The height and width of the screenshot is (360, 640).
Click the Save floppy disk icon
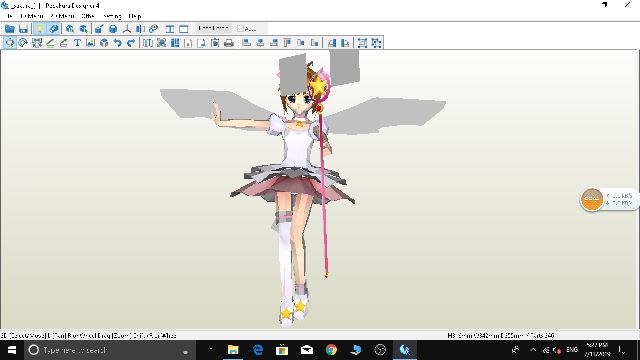pyautogui.click(x=23, y=29)
